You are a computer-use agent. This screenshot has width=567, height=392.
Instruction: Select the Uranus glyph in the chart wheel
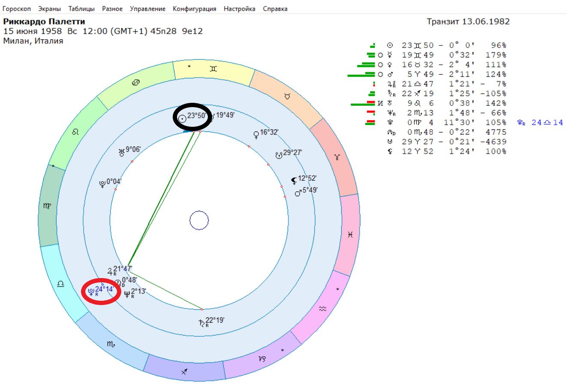click(122, 152)
